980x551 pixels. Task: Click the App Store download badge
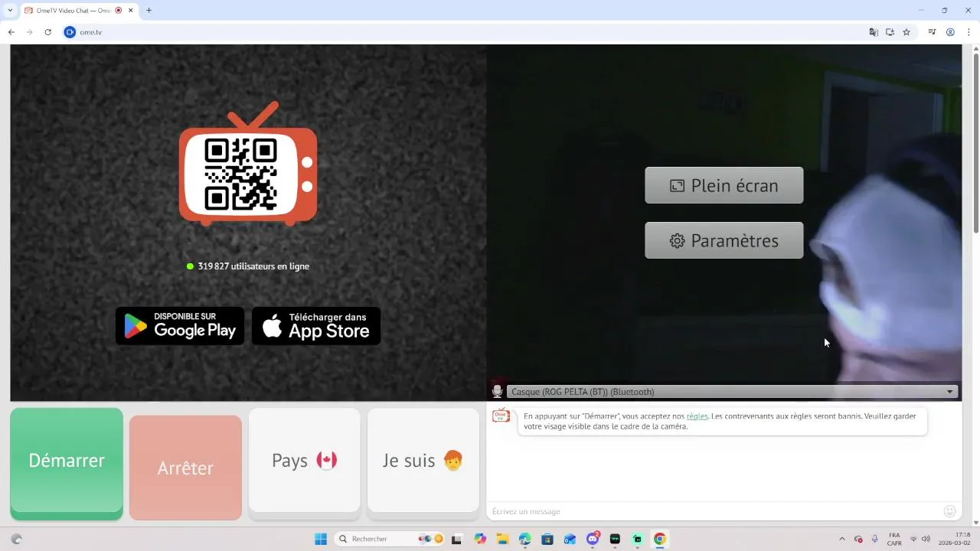pos(316,326)
